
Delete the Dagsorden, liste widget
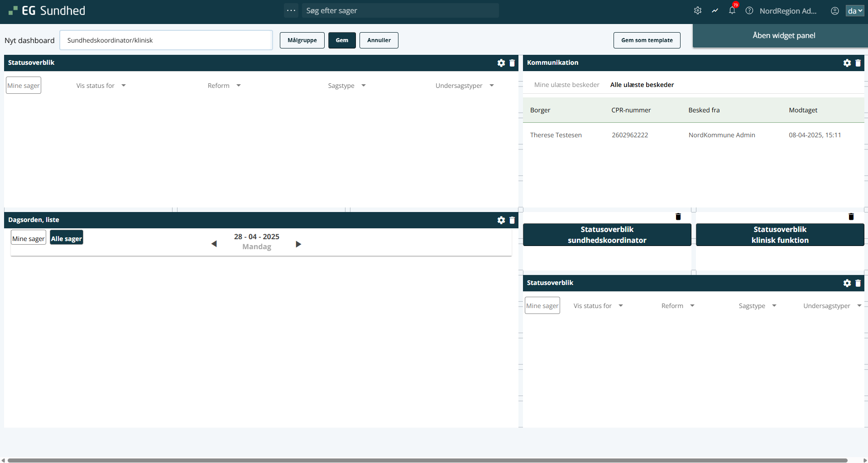point(512,220)
